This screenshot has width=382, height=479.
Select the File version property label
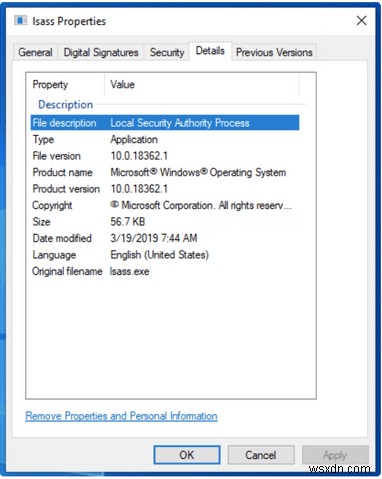[x=57, y=156]
